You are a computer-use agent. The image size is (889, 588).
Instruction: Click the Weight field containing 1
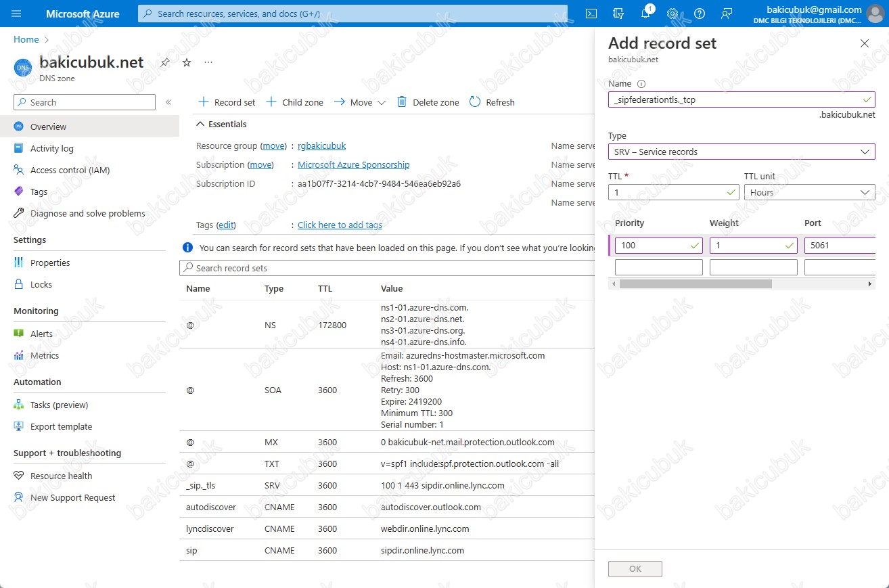[x=754, y=246]
